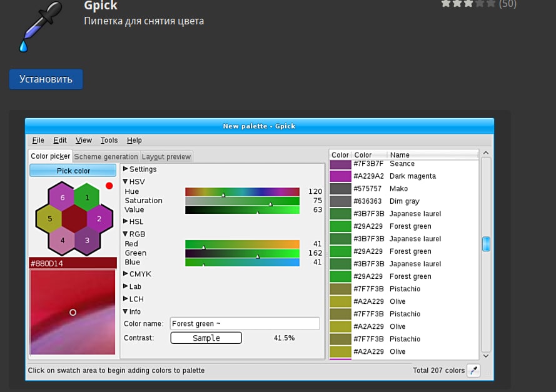556x392 pixels.
Task: Click the Gpick application title
Action: [101, 6]
